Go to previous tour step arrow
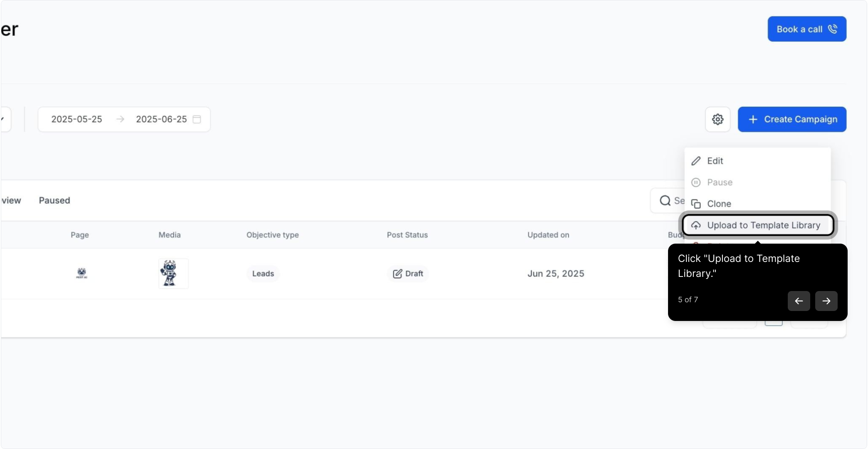 (799, 301)
